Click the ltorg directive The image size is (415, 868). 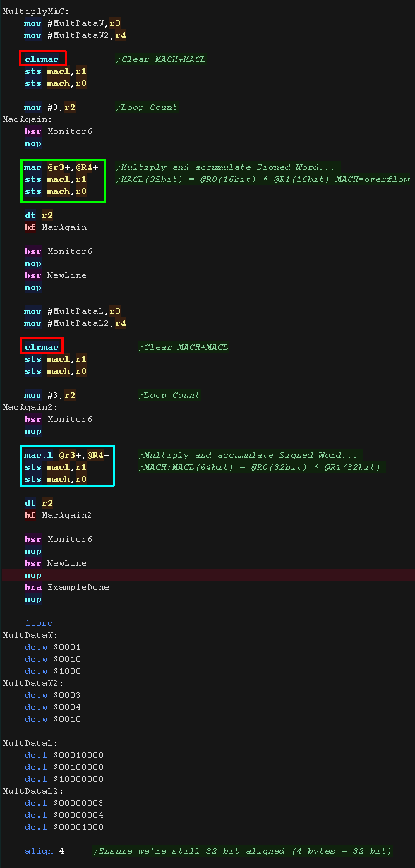39,623
